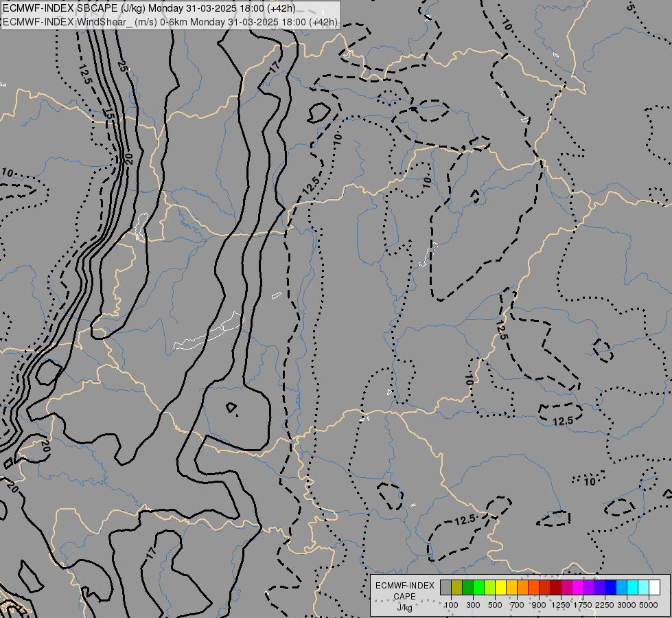Click the J/kg unit label in legend
The height and width of the screenshot is (618, 672).
(x=404, y=608)
